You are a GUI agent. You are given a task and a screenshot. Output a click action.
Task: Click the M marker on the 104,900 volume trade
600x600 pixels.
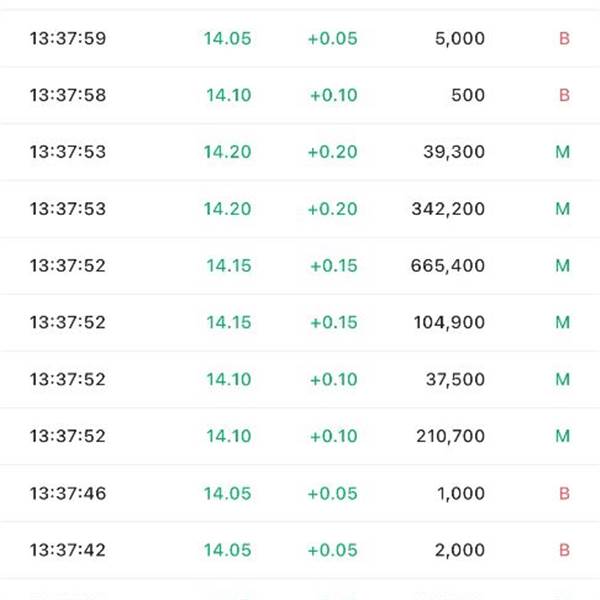pyautogui.click(x=562, y=322)
